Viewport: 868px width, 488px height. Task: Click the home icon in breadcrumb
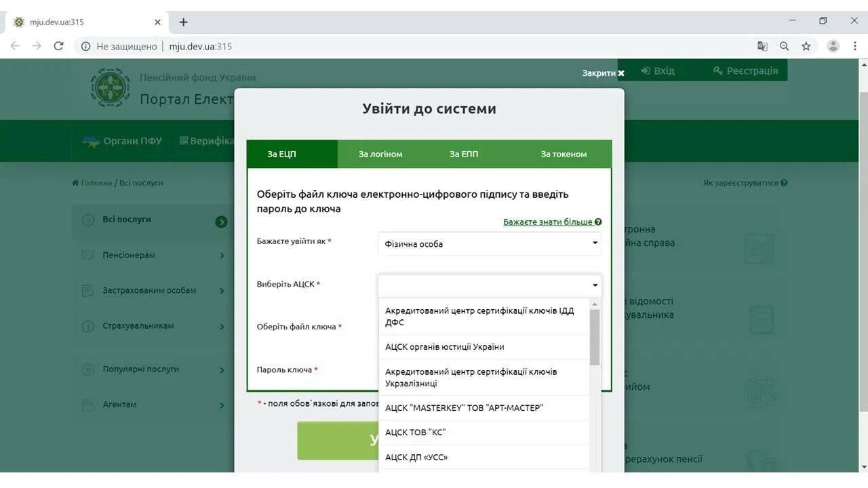[x=75, y=183]
